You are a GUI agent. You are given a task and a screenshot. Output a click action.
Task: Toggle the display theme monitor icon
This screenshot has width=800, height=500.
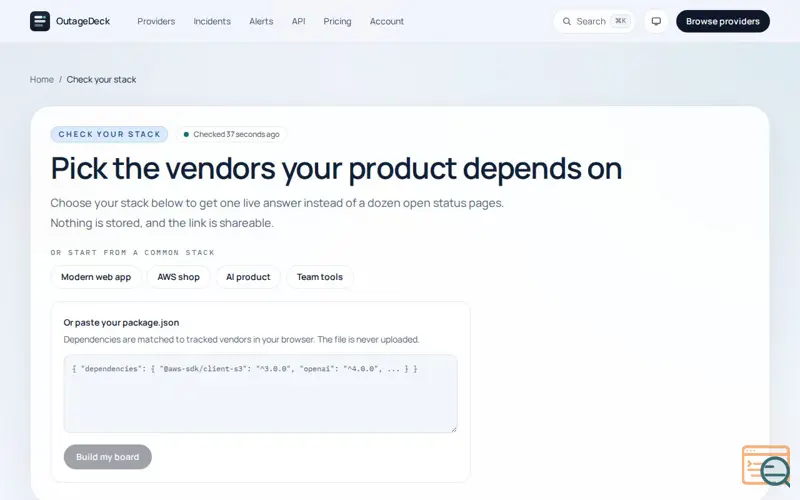coord(656,21)
